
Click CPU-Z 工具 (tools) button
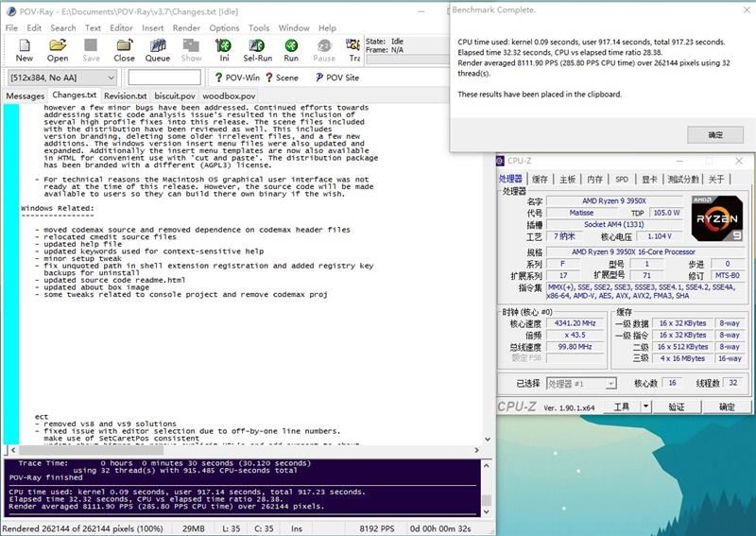coord(622,406)
